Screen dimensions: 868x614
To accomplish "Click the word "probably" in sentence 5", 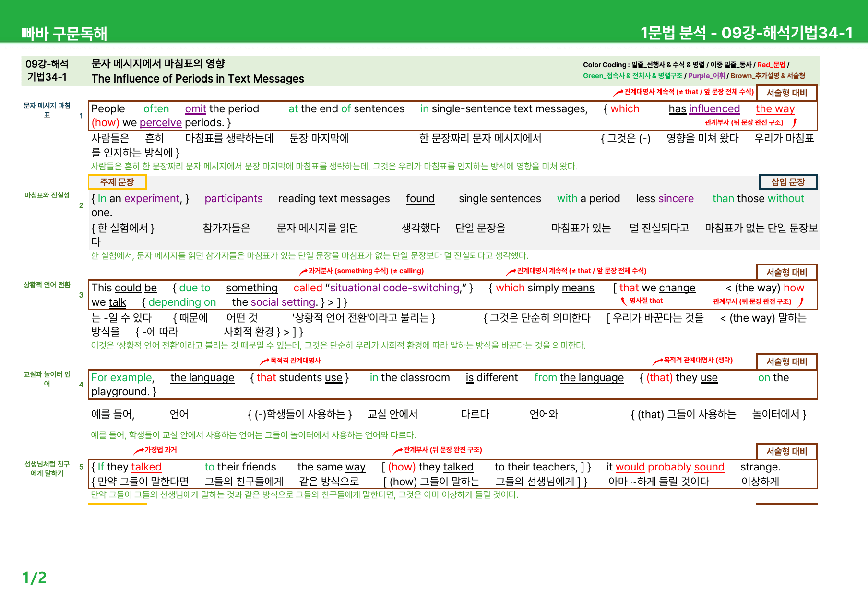I will [669, 467].
